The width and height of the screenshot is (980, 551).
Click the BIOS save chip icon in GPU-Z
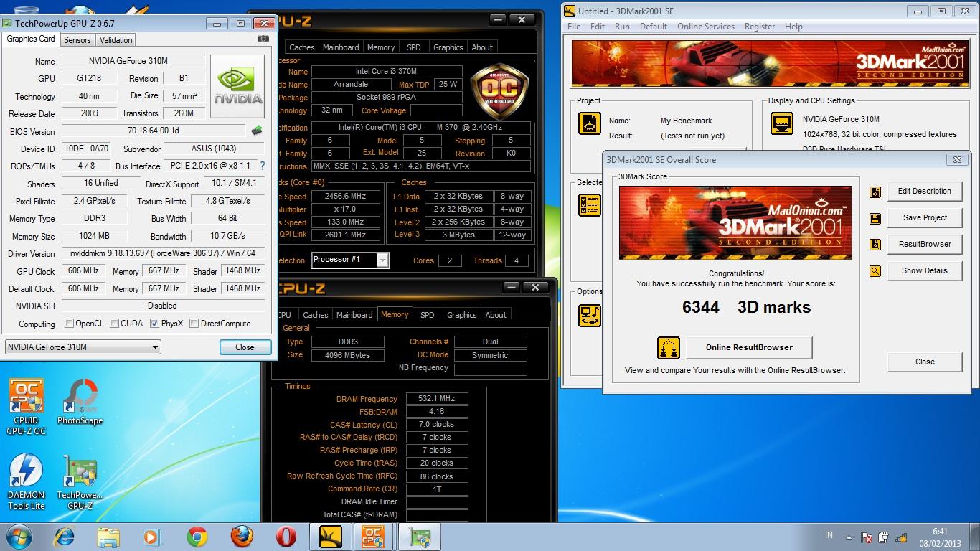click(257, 131)
